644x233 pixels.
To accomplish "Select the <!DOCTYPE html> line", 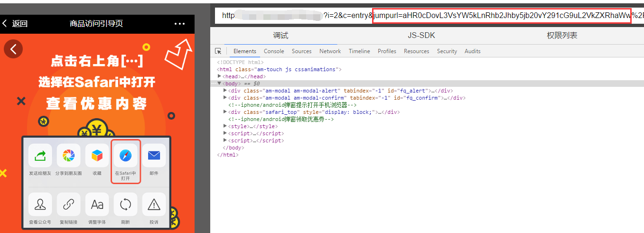I will [x=240, y=62].
